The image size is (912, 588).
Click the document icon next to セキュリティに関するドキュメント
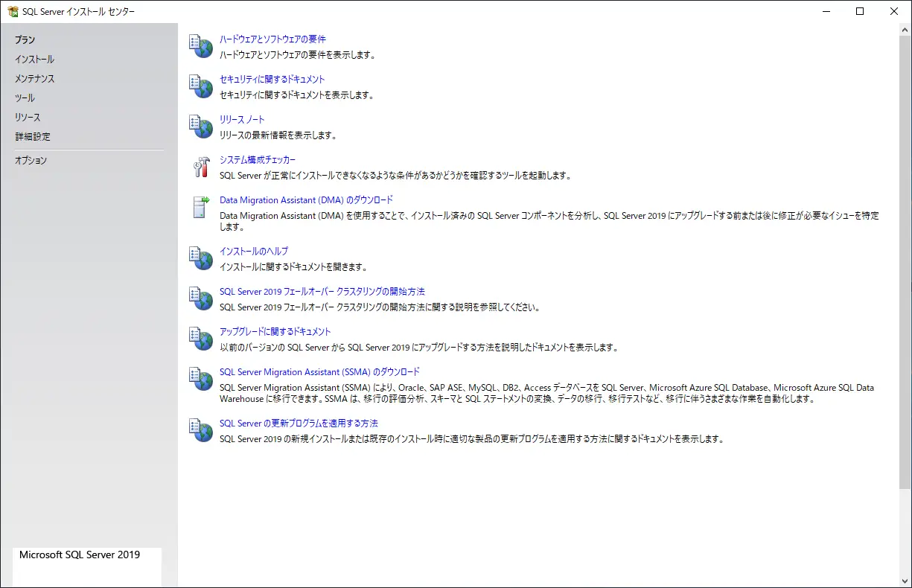coord(201,86)
